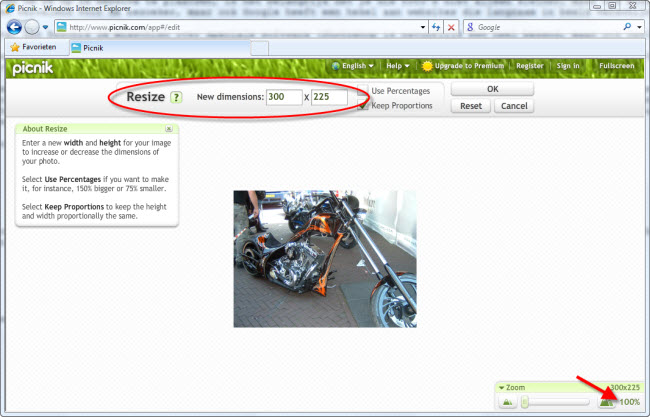Select the Picnik browser tab
Image resolution: width=650 pixels, height=417 pixels.
pos(160,48)
